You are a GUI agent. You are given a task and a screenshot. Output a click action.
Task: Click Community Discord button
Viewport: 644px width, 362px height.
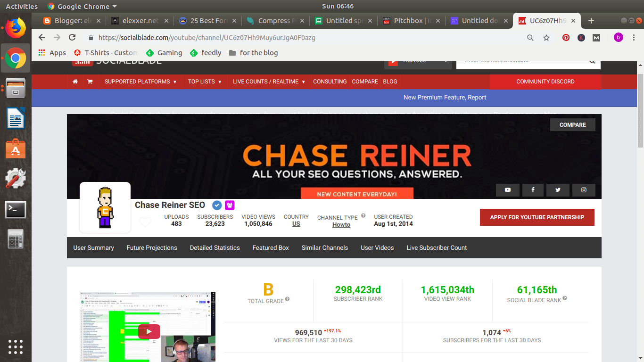click(545, 82)
